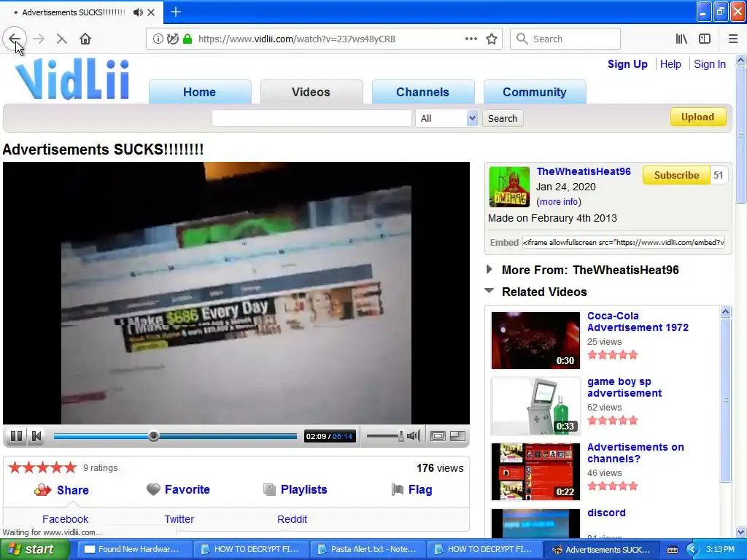Mute video using the player speaker icon

(414, 435)
